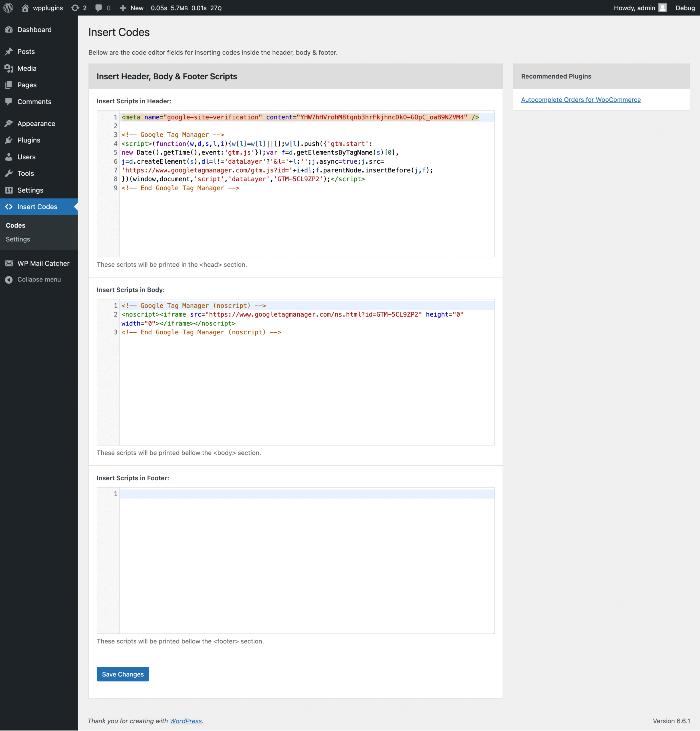Click the Tools wrench icon
The height and width of the screenshot is (731, 700).
pos(9,173)
